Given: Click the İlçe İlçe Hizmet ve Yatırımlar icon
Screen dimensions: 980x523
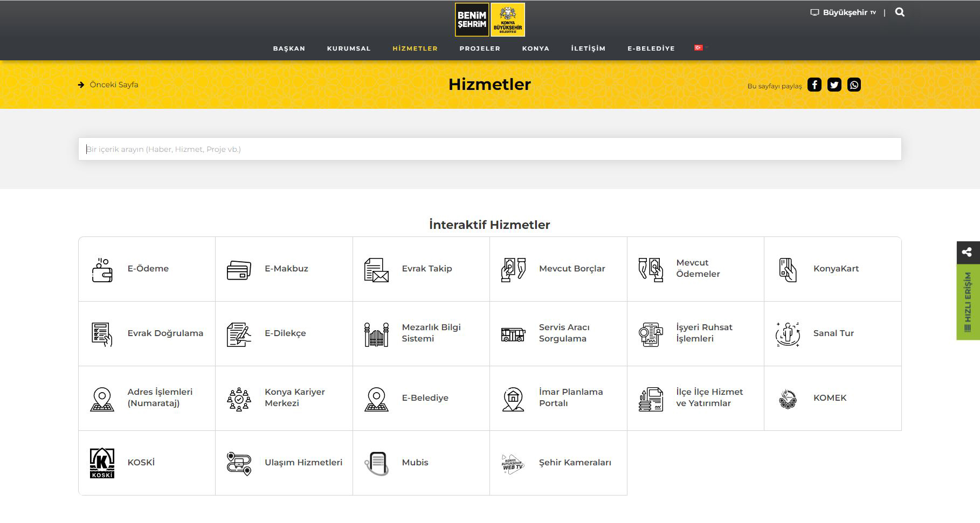Looking at the screenshot, I should point(651,399).
